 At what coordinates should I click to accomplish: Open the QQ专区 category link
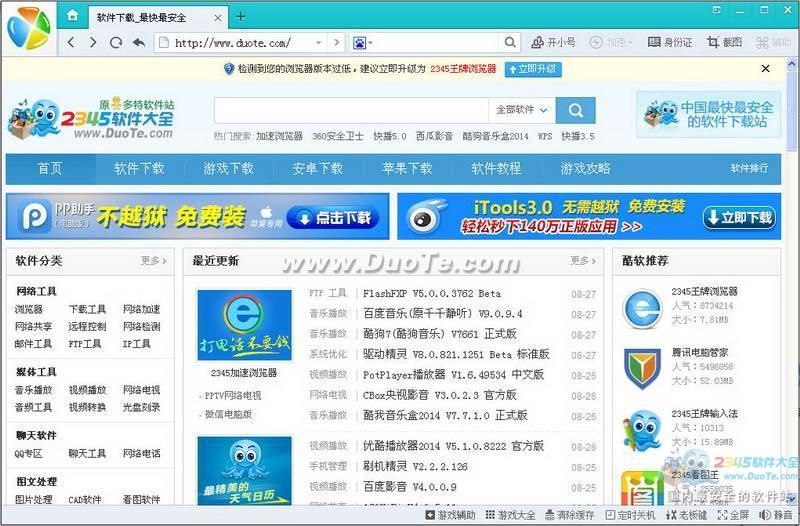pyautogui.click(x=29, y=454)
